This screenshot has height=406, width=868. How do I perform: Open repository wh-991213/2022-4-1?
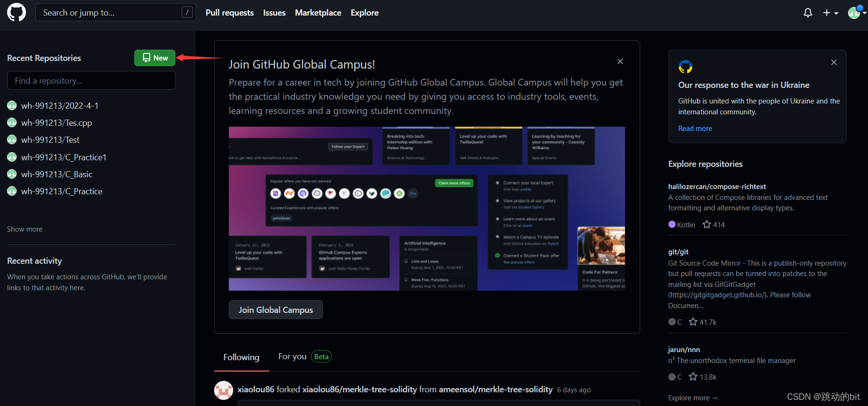coord(60,105)
